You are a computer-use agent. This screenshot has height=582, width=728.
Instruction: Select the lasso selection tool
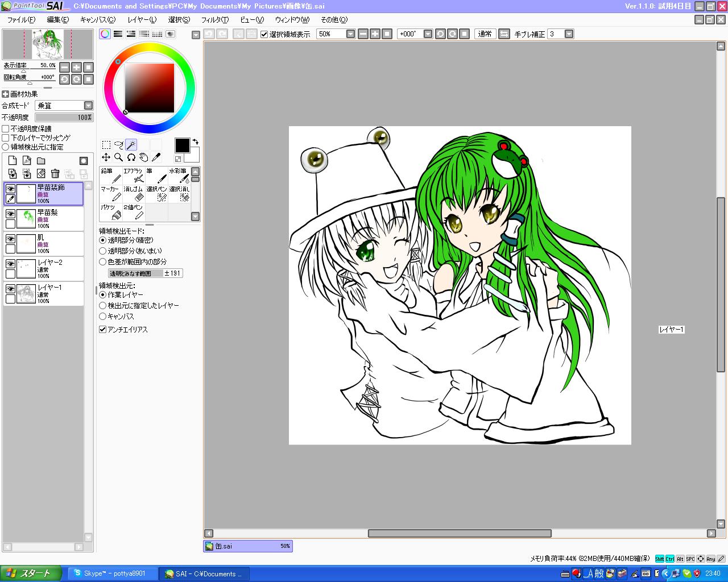pyautogui.click(x=119, y=144)
